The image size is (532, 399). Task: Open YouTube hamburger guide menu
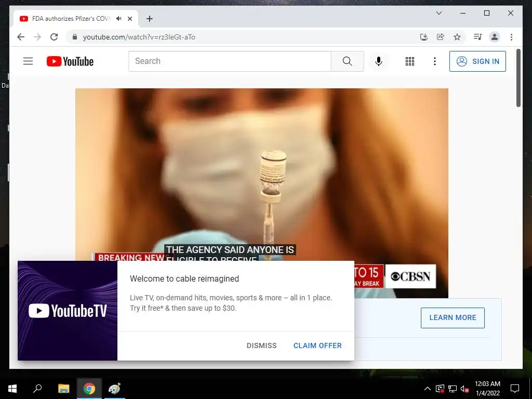tap(28, 61)
